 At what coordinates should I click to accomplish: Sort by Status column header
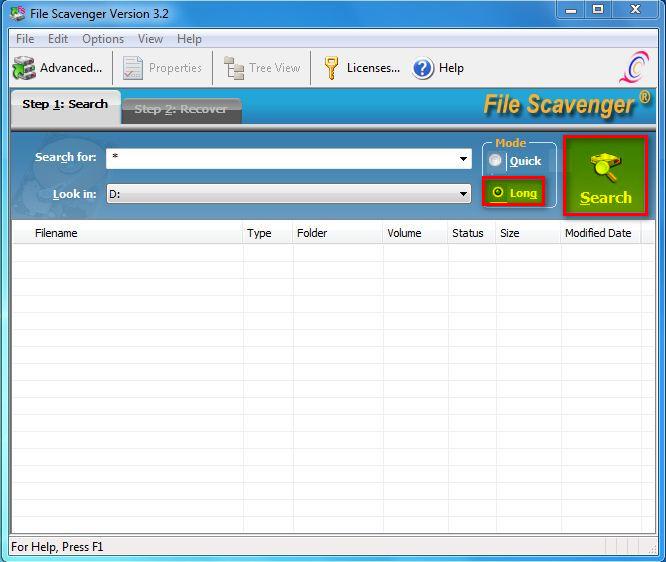point(471,233)
